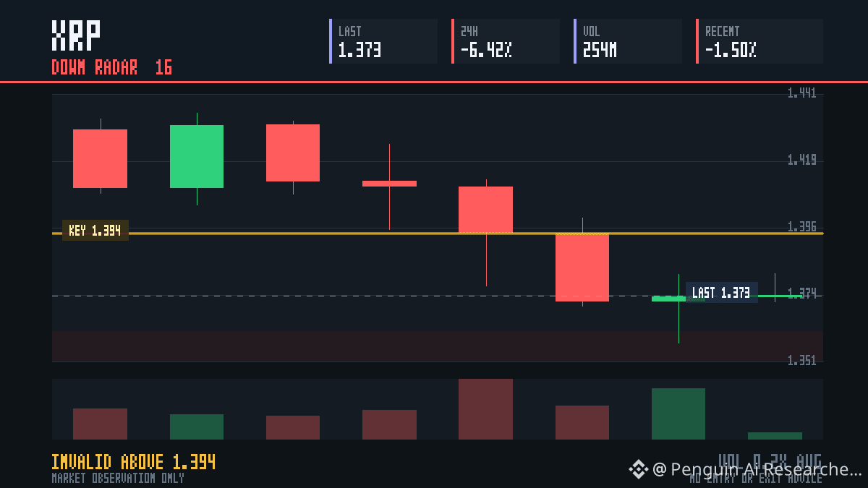
Task: Click the XRP ticker title
Action: click(x=76, y=35)
